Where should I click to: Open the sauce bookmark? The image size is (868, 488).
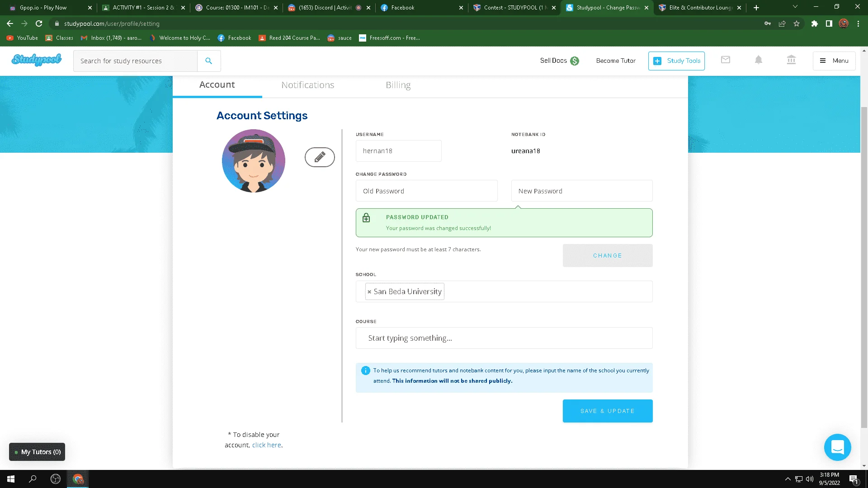pyautogui.click(x=340, y=38)
